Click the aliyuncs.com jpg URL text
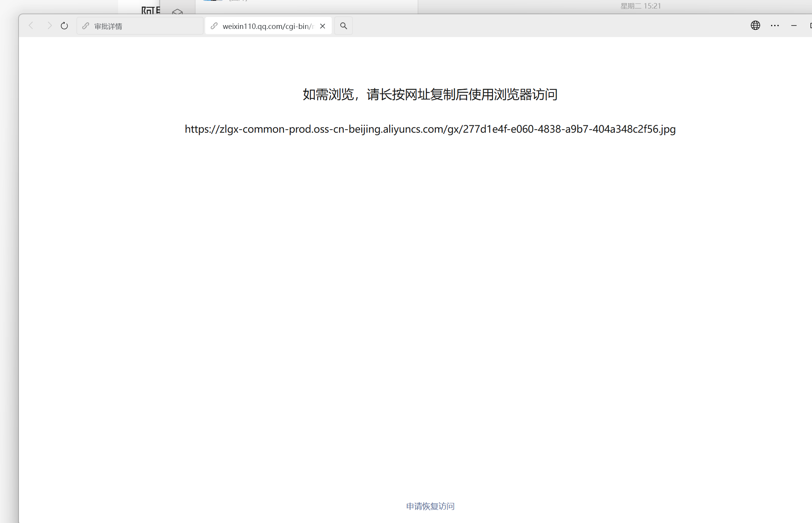Screen dimensions: 812x523 pos(430,129)
